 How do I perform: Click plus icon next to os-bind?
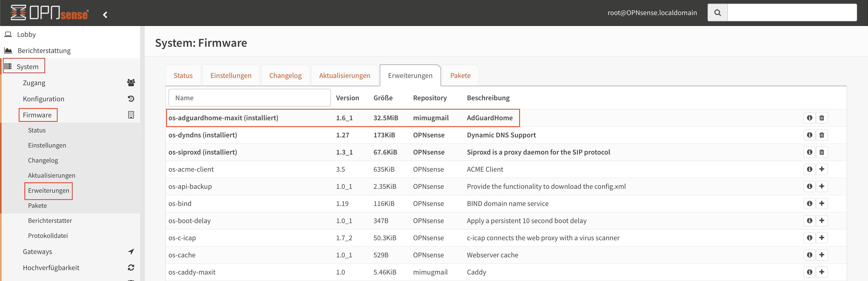click(x=822, y=204)
